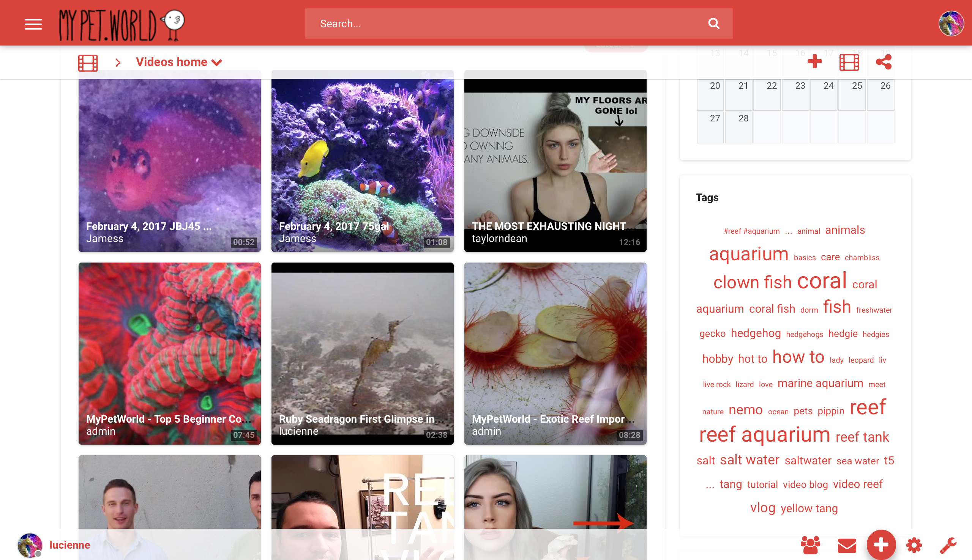Select day 24 on the calendar
The height and width of the screenshot is (560, 972).
click(x=824, y=94)
